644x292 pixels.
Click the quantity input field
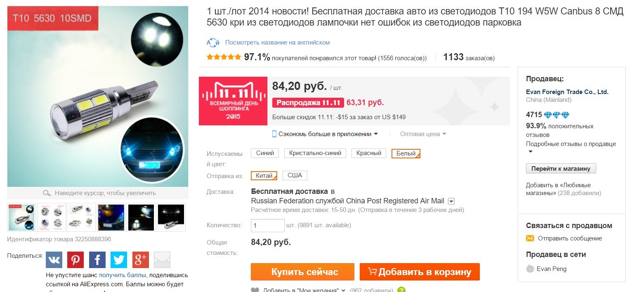point(267,226)
